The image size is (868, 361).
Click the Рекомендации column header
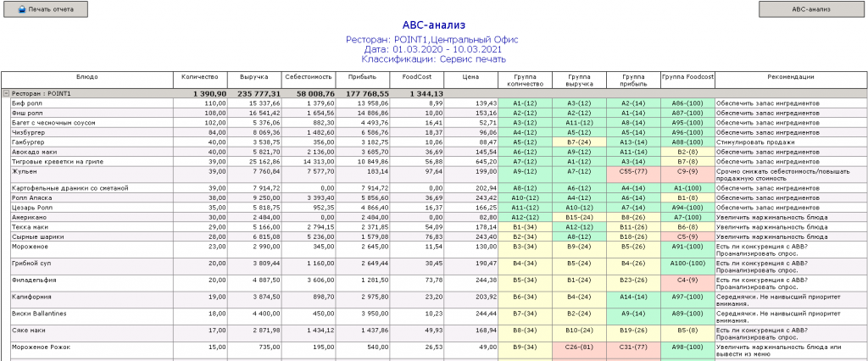click(x=792, y=78)
